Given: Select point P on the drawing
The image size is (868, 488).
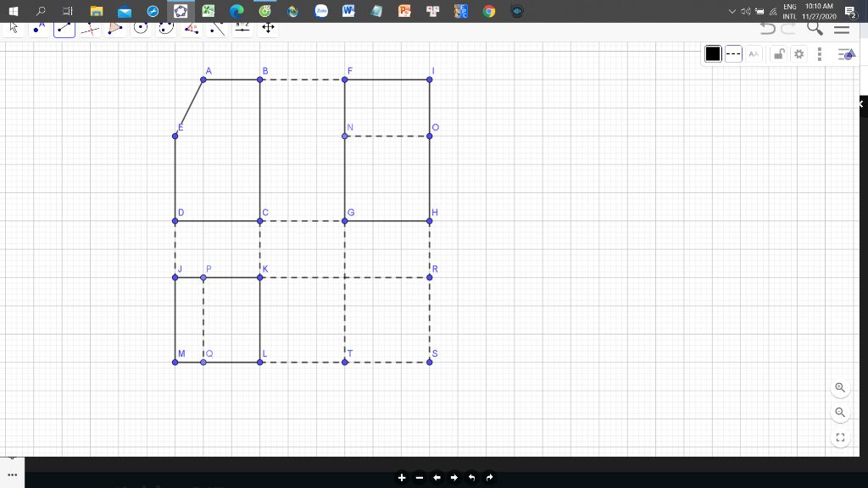Looking at the screenshot, I should [x=203, y=277].
